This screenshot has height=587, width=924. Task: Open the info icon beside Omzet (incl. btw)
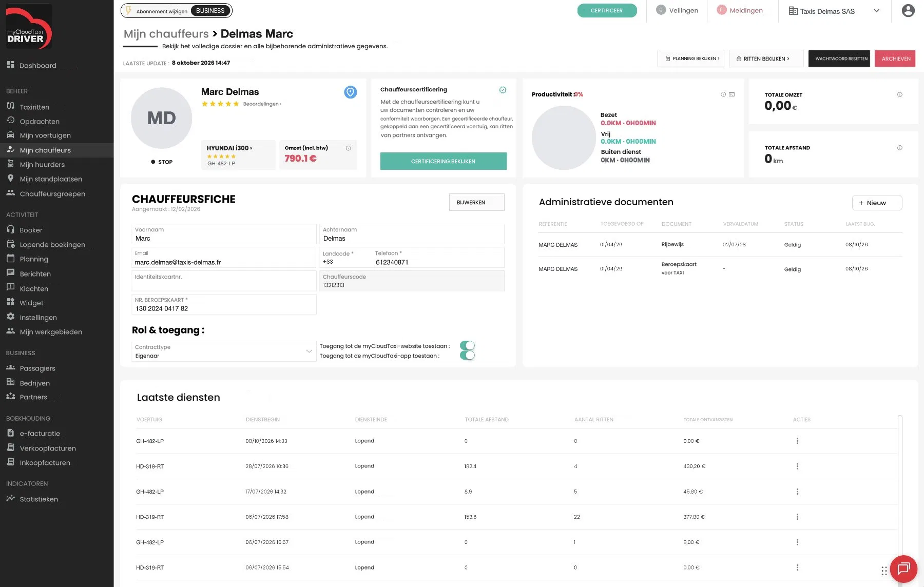click(x=348, y=148)
